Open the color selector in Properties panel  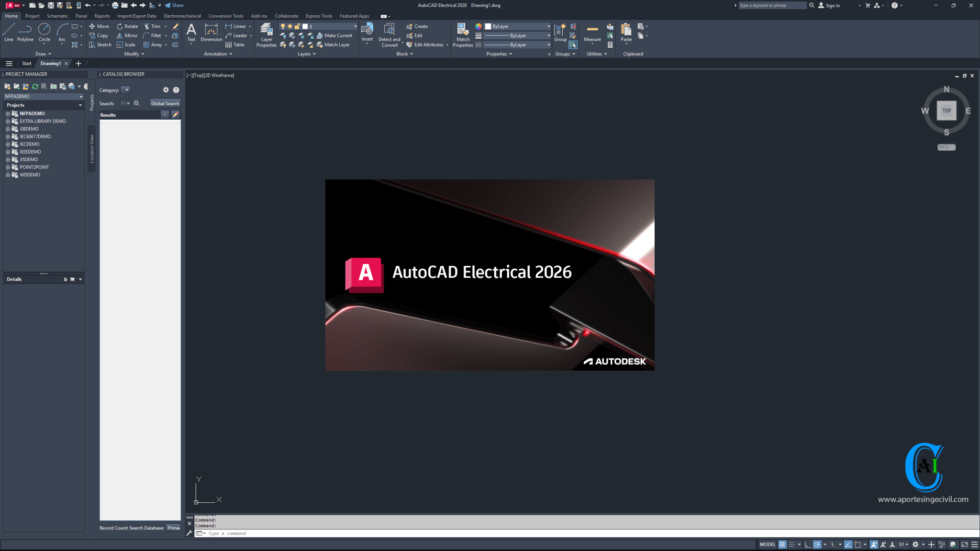coord(478,27)
